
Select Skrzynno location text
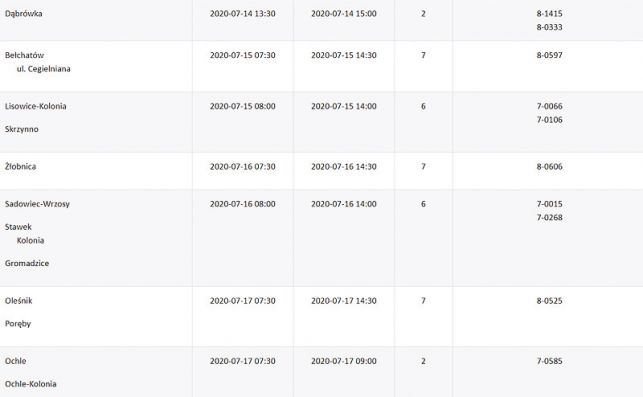pyautogui.click(x=21, y=129)
